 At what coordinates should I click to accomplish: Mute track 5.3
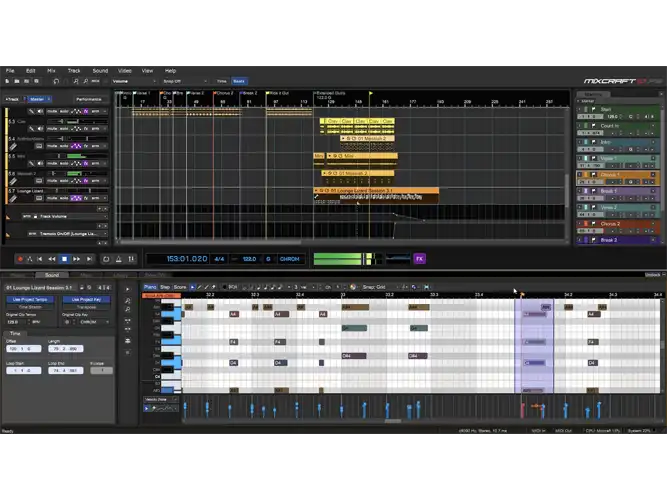[52, 129]
